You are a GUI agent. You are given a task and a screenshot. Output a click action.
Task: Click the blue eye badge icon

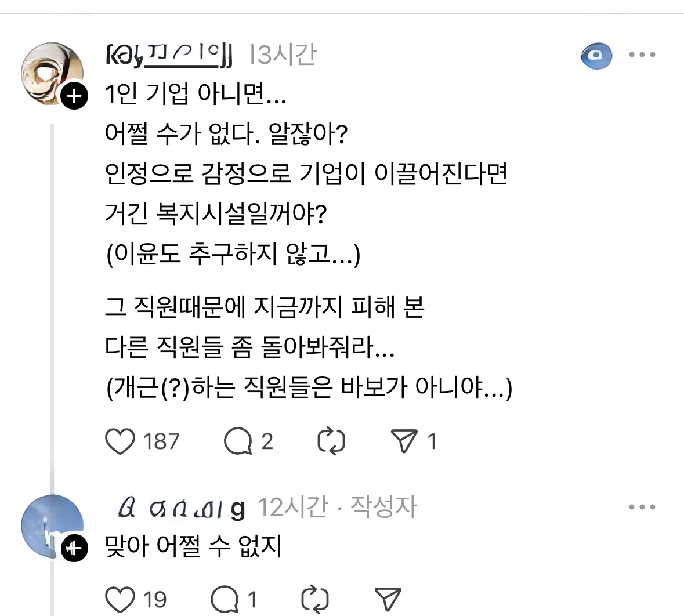pos(596,56)
